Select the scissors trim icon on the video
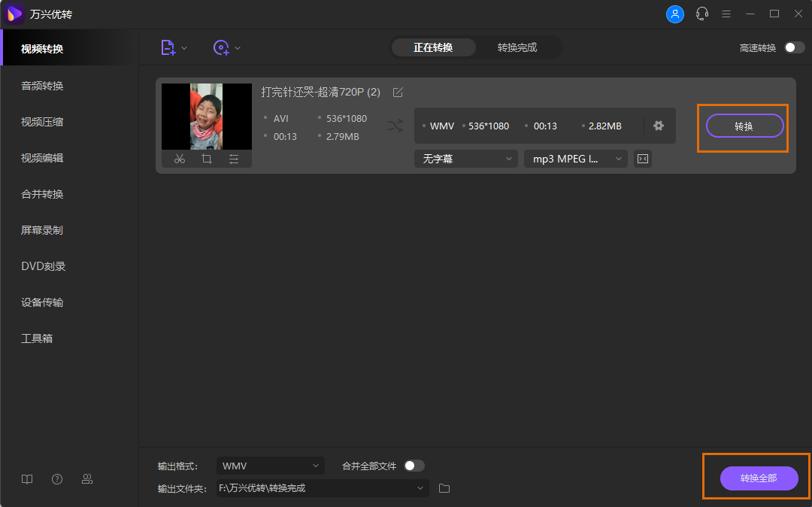The width and height of the screenshot is (812, 507). (180, 159)
